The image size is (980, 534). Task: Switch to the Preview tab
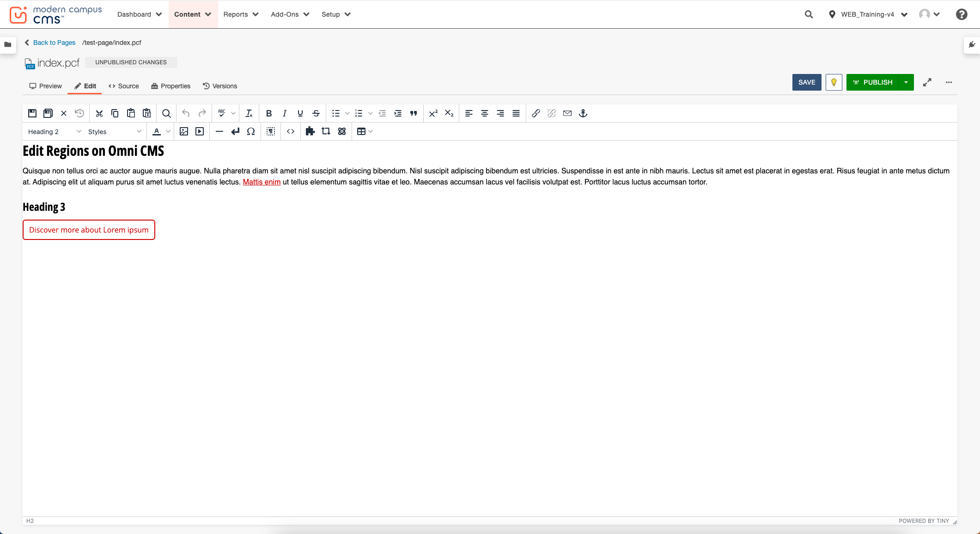click(x=45, y=86)
